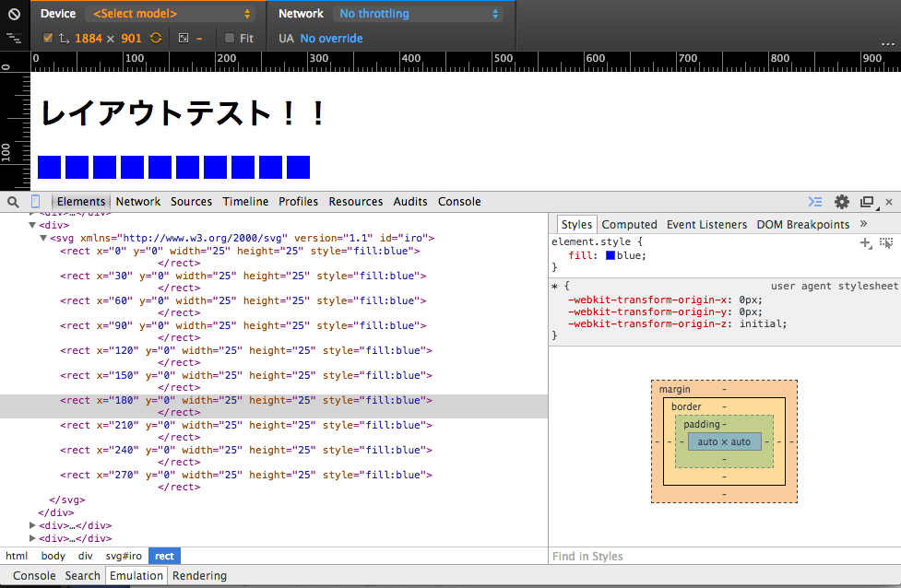Close DevTools with the X icon
Screen dimensions: 901x588
(x=889, y=202)
